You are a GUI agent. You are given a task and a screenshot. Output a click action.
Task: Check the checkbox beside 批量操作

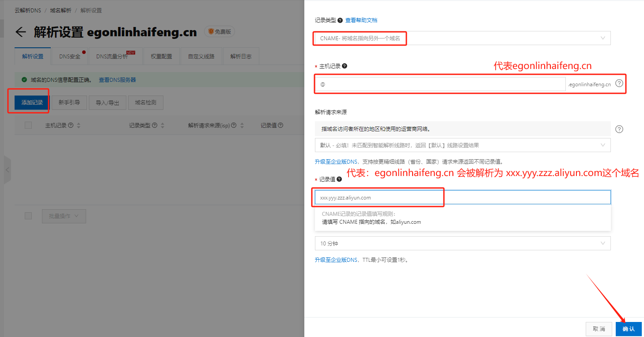point(28,216)
